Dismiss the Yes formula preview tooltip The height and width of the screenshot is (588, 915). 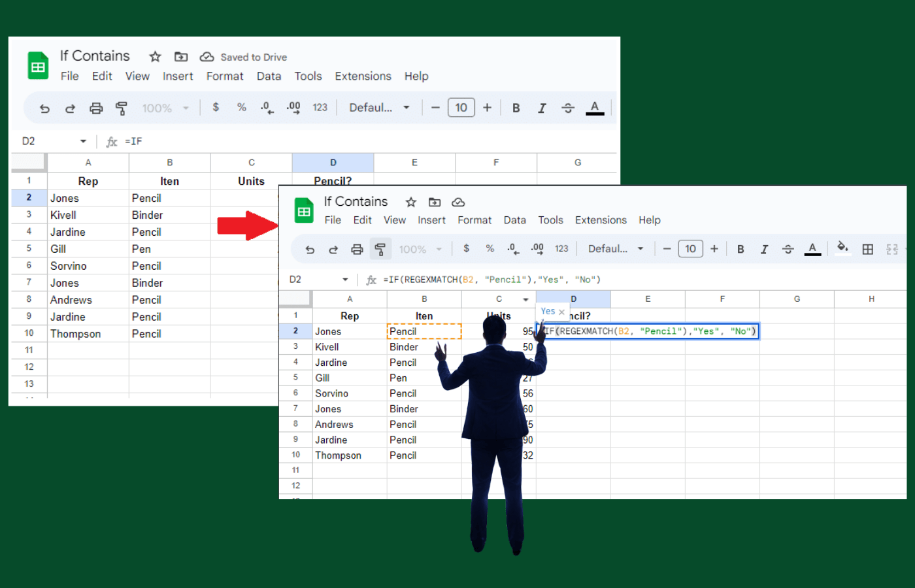point(561,312)
